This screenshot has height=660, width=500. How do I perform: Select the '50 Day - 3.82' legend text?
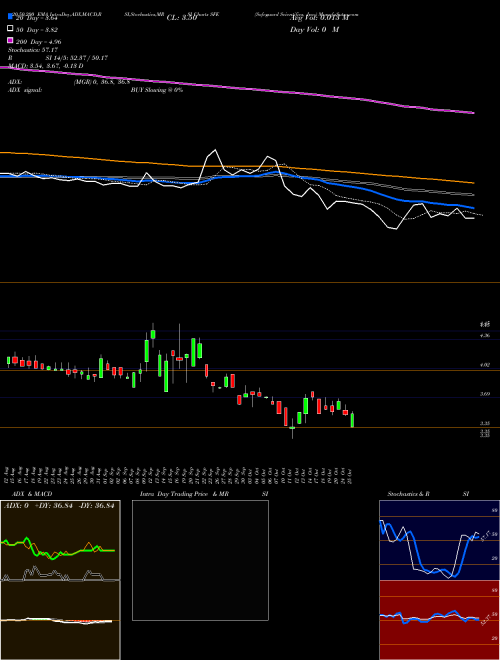tap(37, 30)
